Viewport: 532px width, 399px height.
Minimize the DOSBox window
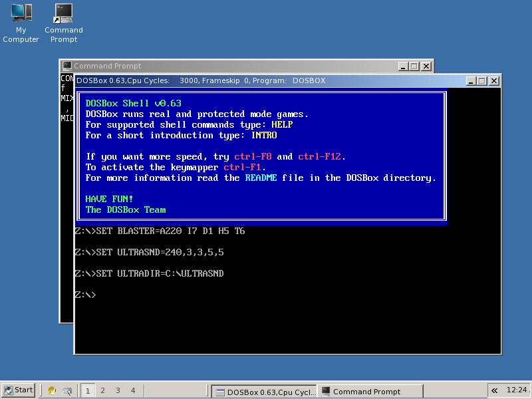[469, 80]
